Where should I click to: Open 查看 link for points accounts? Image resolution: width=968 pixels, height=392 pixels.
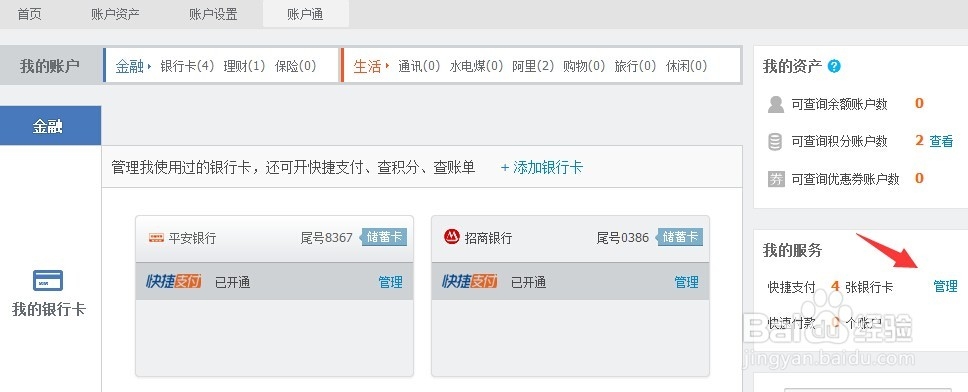click(x=941, y=141)
